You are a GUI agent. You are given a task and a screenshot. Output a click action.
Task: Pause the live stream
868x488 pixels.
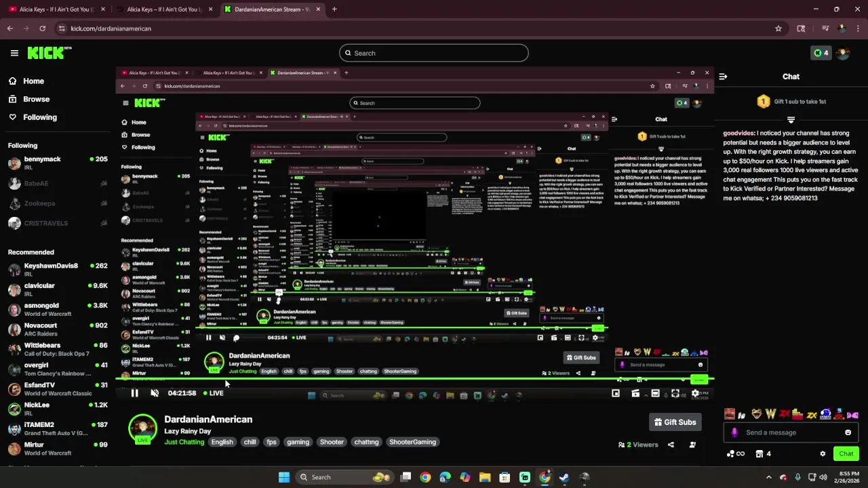point(134,393)
